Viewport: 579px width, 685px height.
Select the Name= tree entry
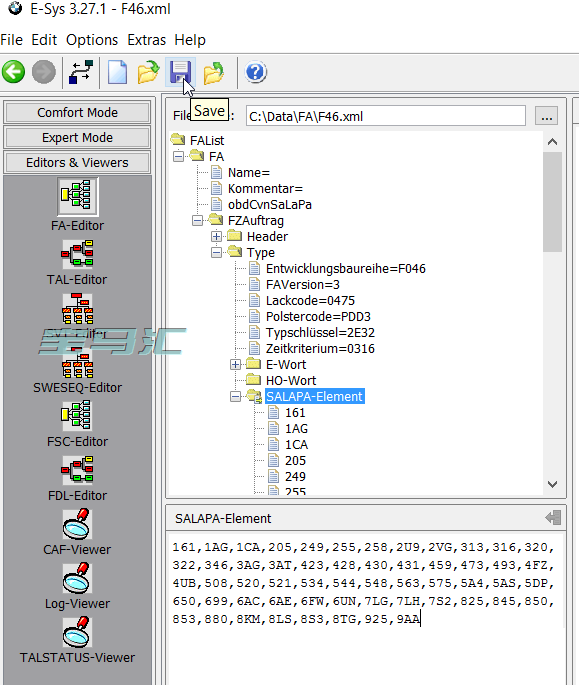click(x=249, y=173)
